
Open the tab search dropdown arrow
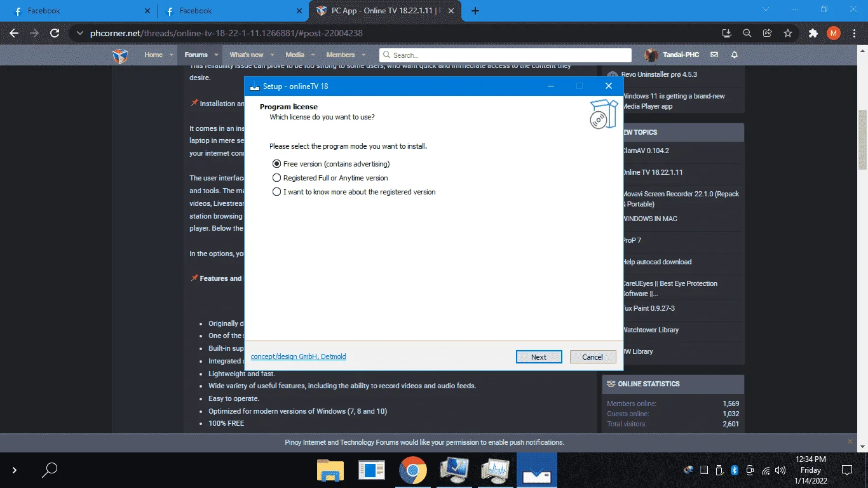(x=766, y=9)
